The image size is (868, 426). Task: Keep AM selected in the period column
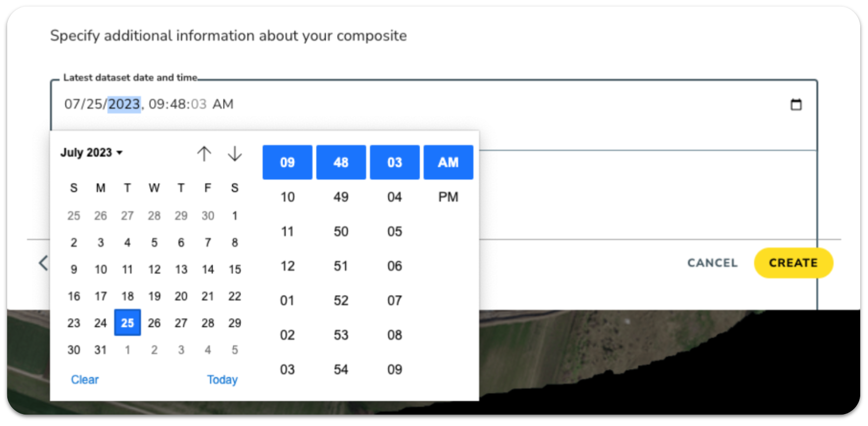[448, 162]
